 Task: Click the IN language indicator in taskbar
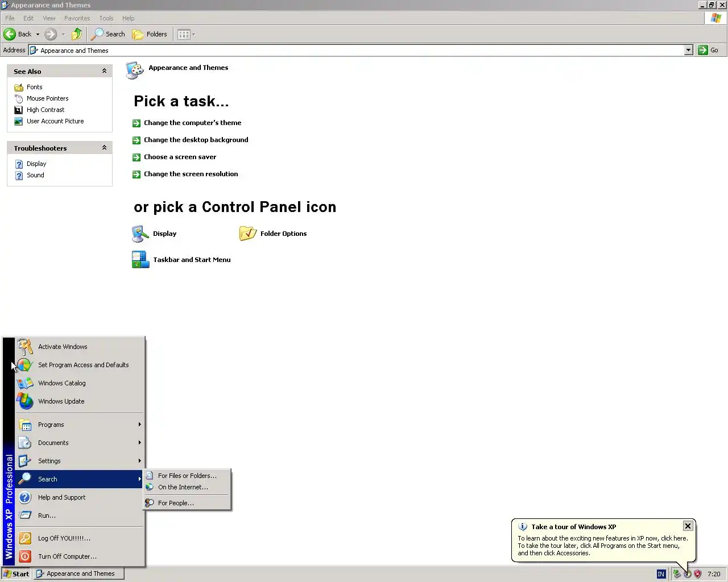click(x=661, y=574)
